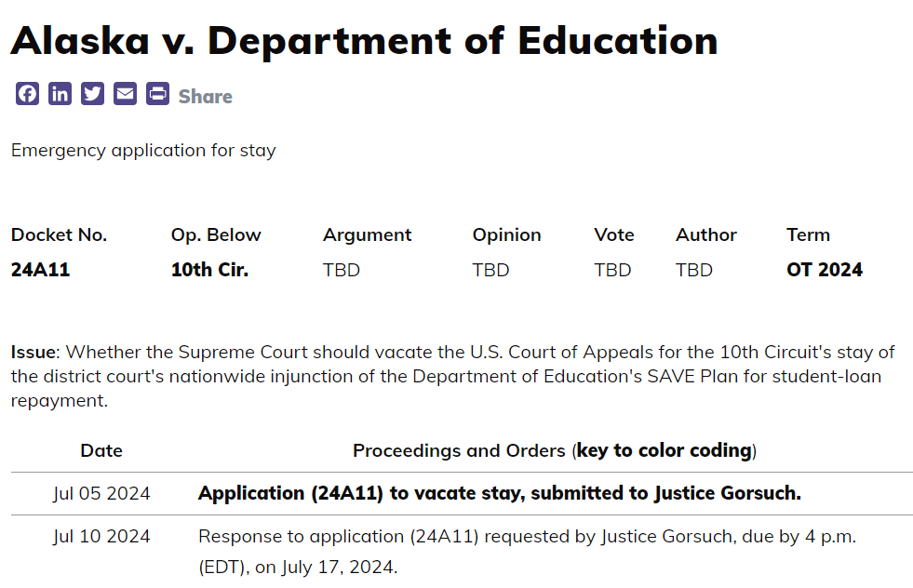This screenshot has height=588, width=913.
Task: Print the page using printer icon
Action: click(158, 94)
